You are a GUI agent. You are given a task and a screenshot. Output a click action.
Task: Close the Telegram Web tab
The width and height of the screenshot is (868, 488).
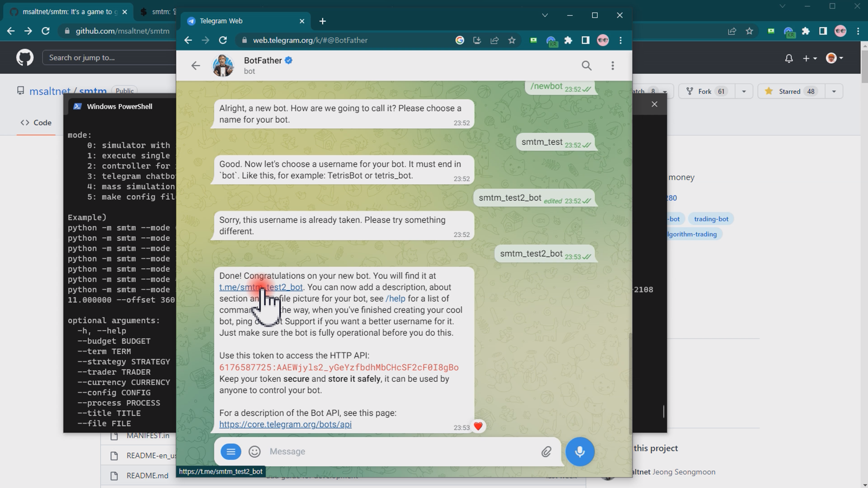[x=302, y=21]
